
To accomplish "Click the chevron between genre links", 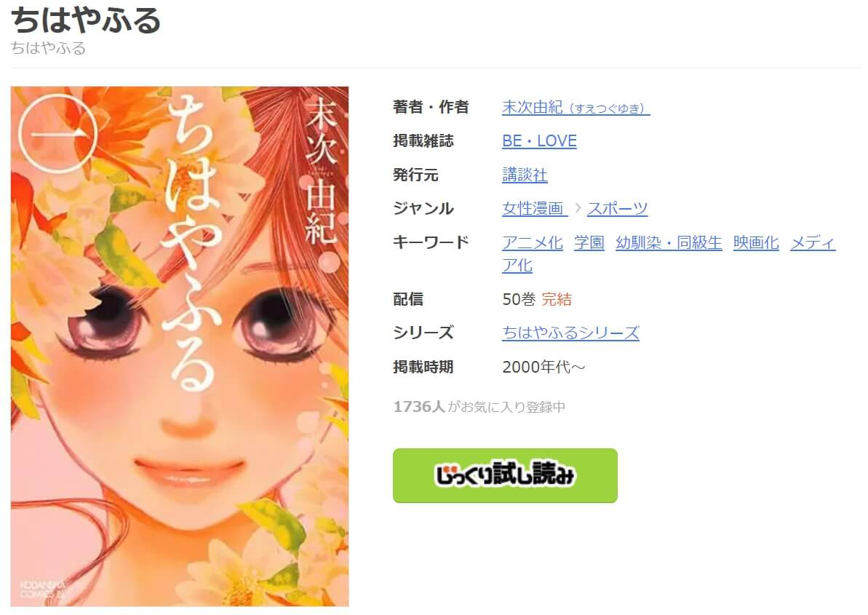I will 578,208.
